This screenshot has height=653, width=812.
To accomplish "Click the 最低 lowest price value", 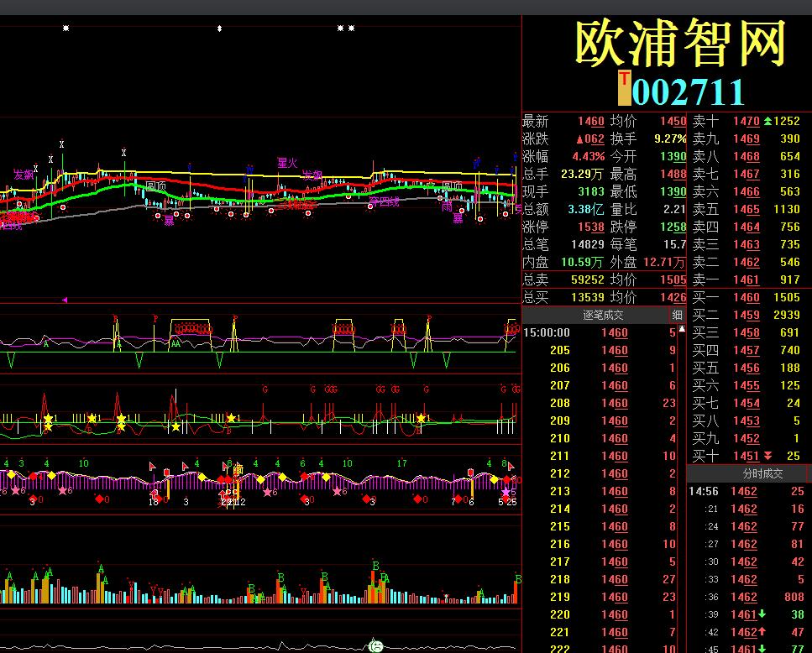I will (673, 191).
